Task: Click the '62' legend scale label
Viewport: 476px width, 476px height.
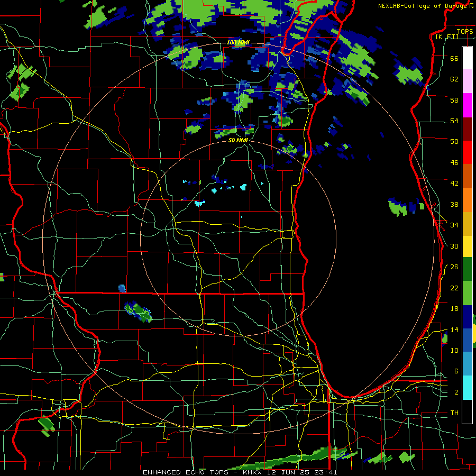Action: [454, 79]
